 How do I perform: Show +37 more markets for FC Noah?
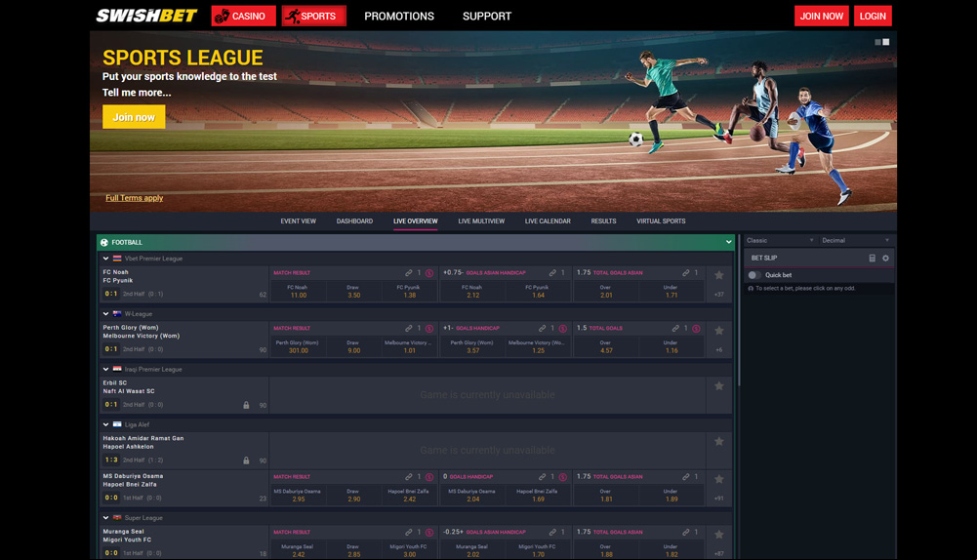coord(719,294)
